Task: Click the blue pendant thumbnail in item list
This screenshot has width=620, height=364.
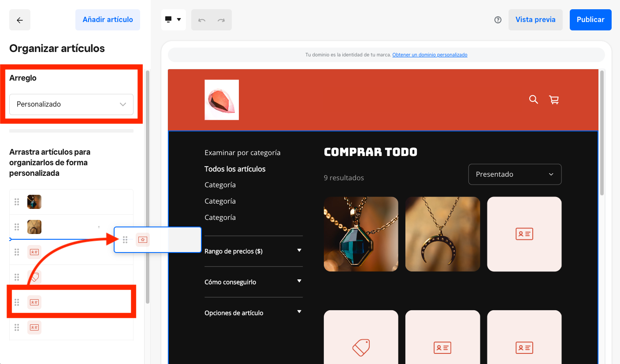Action: pyautogui.click(x=34, y=202)
